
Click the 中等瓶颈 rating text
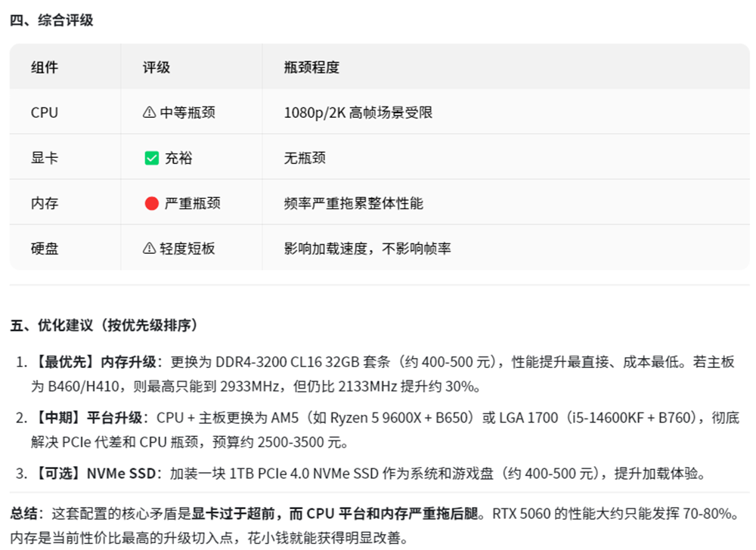click(x=187, y=113)
